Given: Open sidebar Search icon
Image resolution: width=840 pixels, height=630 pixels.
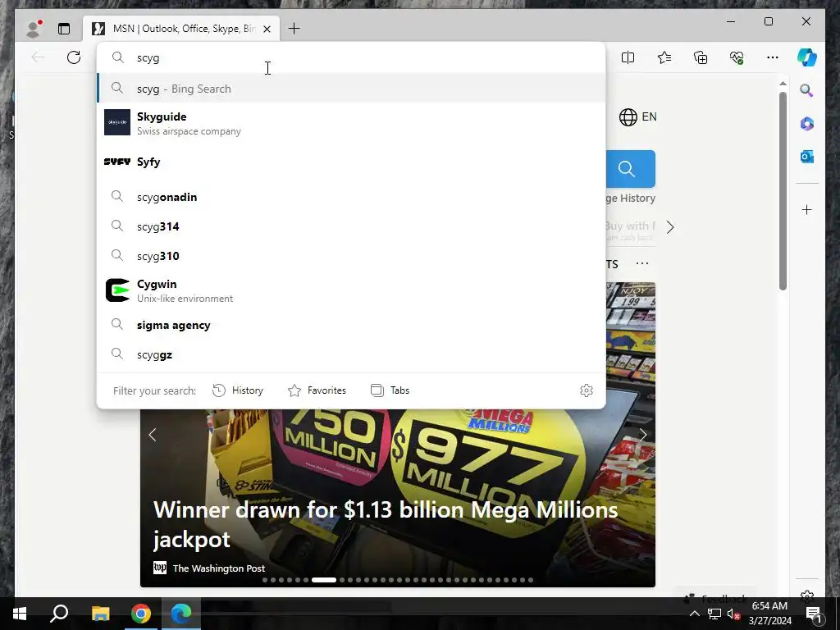Looking at the screenshot, I should [x=807, y=90].
